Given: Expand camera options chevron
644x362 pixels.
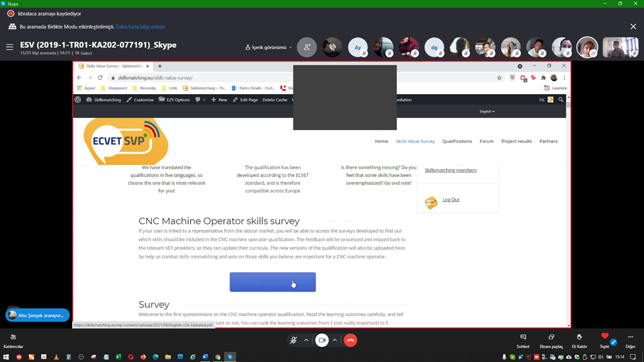Looking at the screenshot, I should [x=335, y=340].
